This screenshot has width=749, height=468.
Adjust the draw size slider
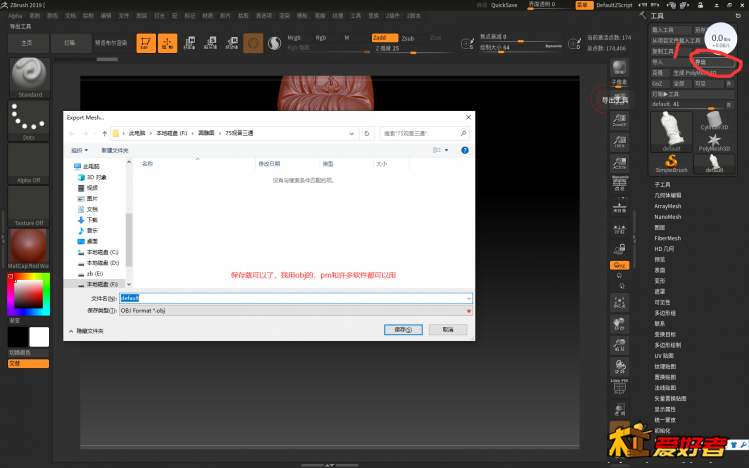tap(521, 47)
